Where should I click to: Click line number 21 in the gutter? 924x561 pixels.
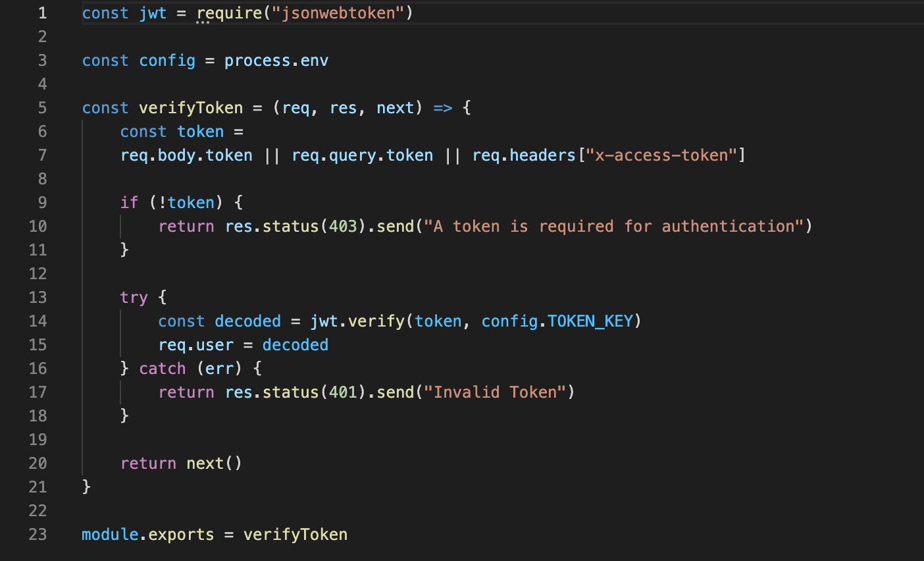(x=38, y=487)
